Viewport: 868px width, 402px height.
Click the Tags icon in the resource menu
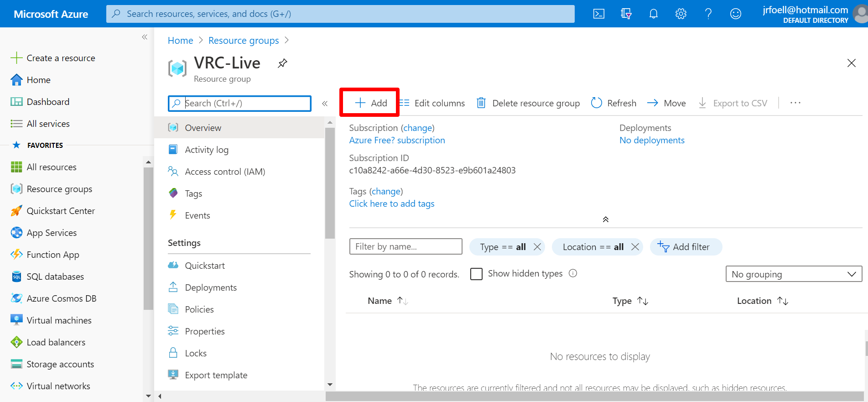click(x=173, y=193)
